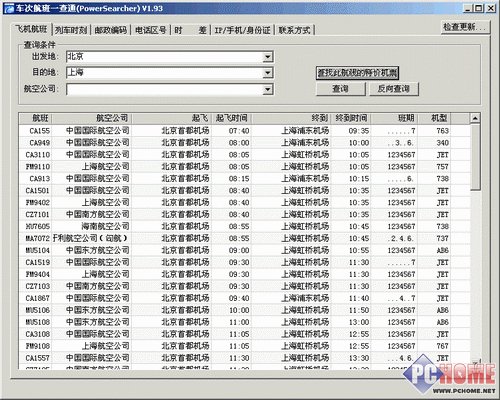Sort by the 班期 column header
The width and height of the screenshot is (500, 400).
coord(394,118)
